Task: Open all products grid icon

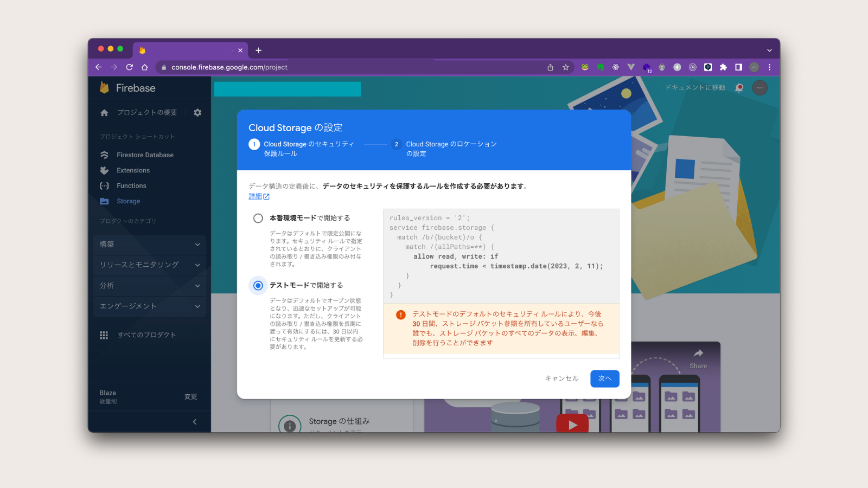Action: [x=104, y=335]
